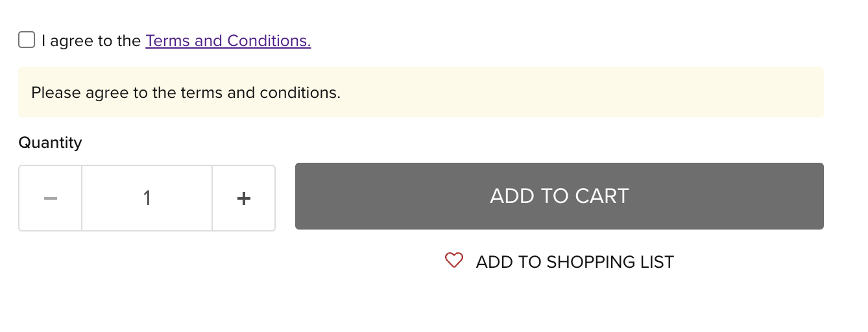
Task: Click the Quantity label above the stepper
Action: (50, 142)
